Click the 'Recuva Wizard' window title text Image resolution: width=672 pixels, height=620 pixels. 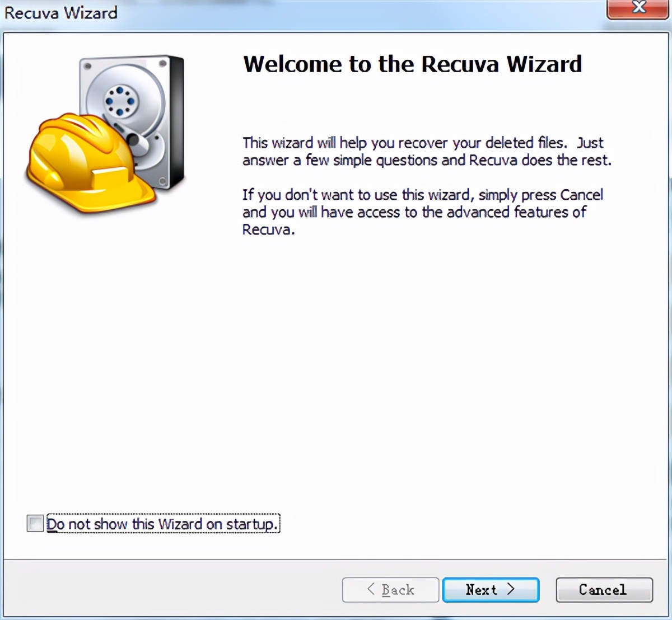(x=61, y=12)
